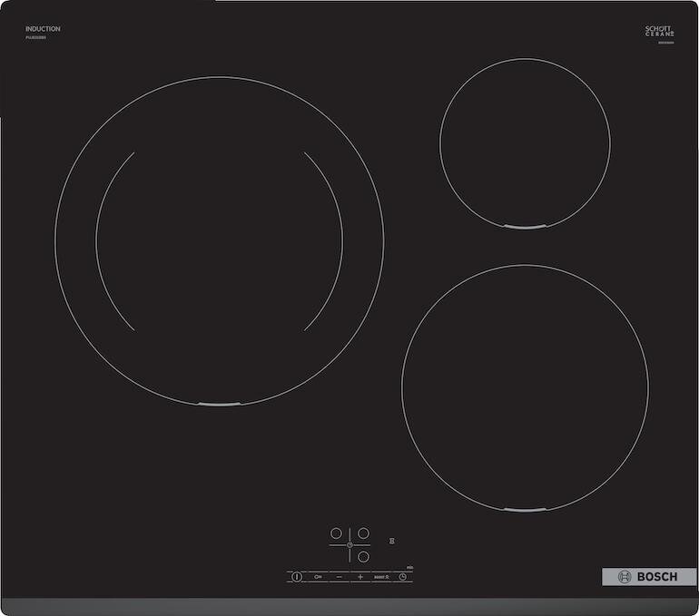Tap the childproof lock key symbol
The height and width of the screenshot is (616, 699).
[318, 577]
